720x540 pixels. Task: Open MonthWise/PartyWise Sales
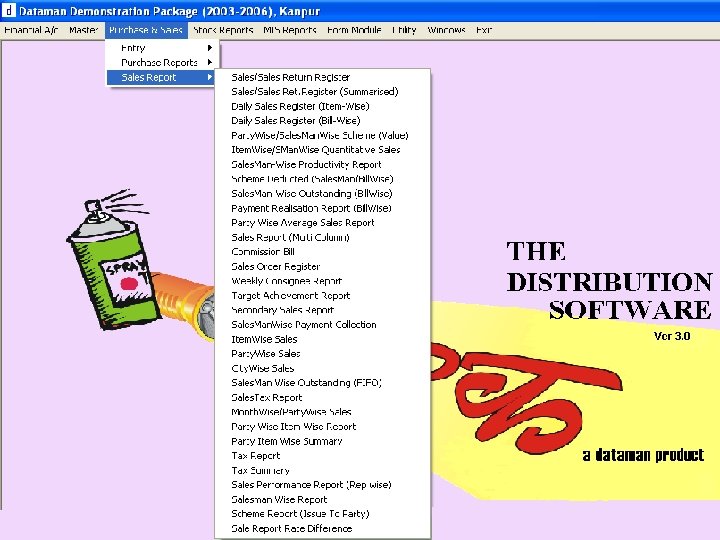click(322, 412)
